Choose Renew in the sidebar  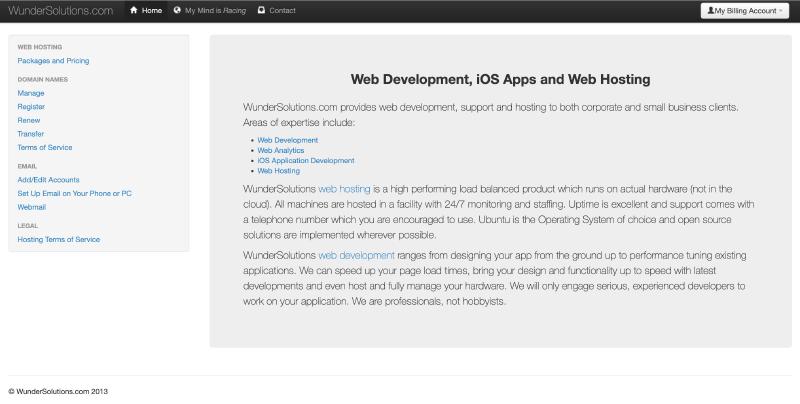[x=29, y=120]
